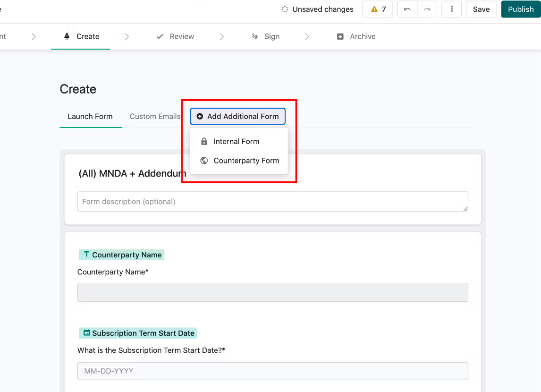
Task: Click the warning triangle icon showing 7
Action: [x=374, y=9]
